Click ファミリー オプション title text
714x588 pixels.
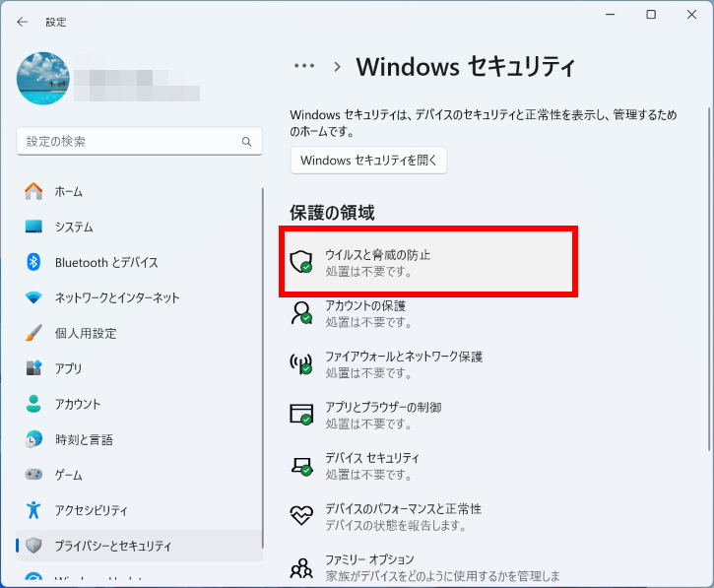[x=369, y=559]
